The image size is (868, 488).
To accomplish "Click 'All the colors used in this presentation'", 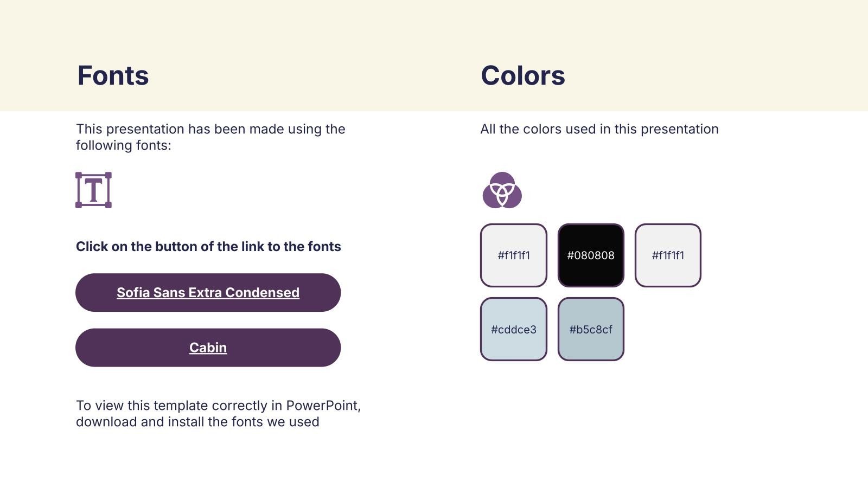I will pyautogui.click(x=599, y=130).
